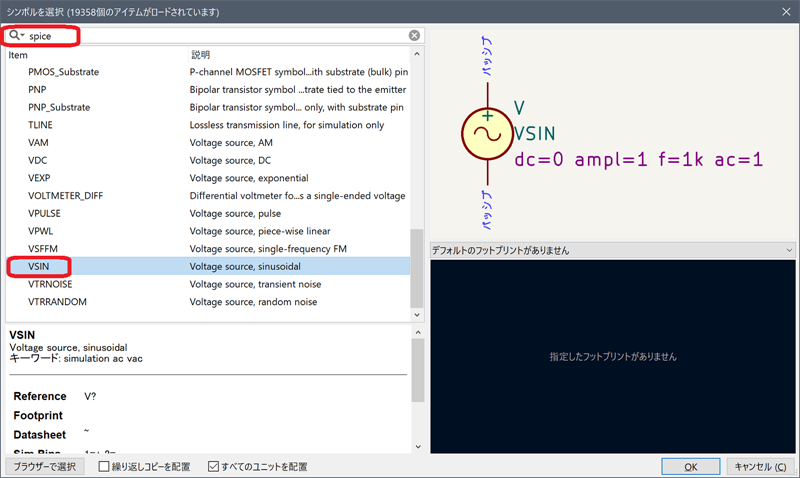
Task: Click details panel scrollbar down arrow
Action: (418, 446)
